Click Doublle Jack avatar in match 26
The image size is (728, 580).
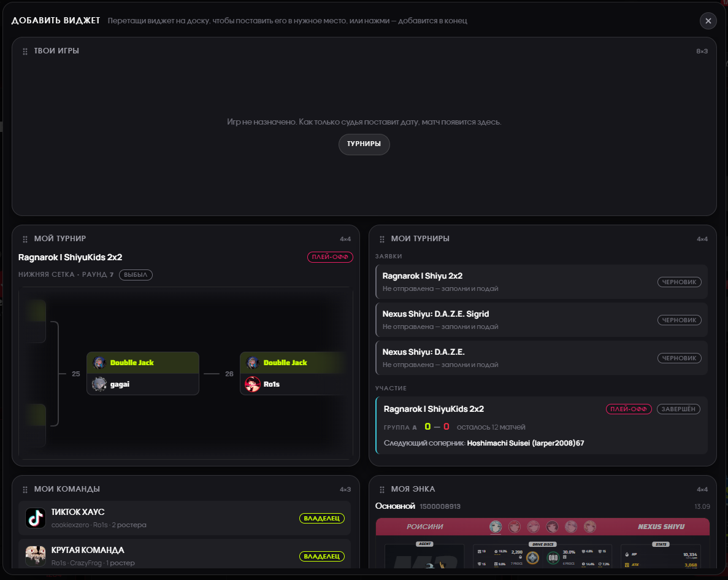[x=253, y=363]
